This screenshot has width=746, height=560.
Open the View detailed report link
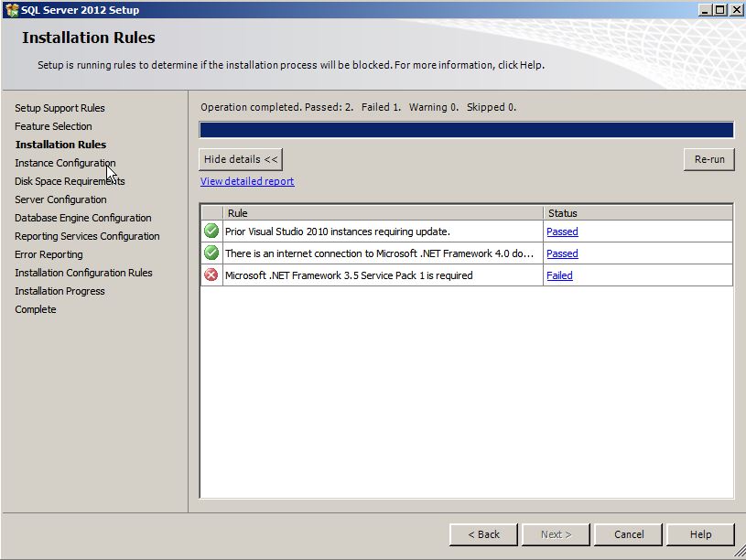(247, 181)
